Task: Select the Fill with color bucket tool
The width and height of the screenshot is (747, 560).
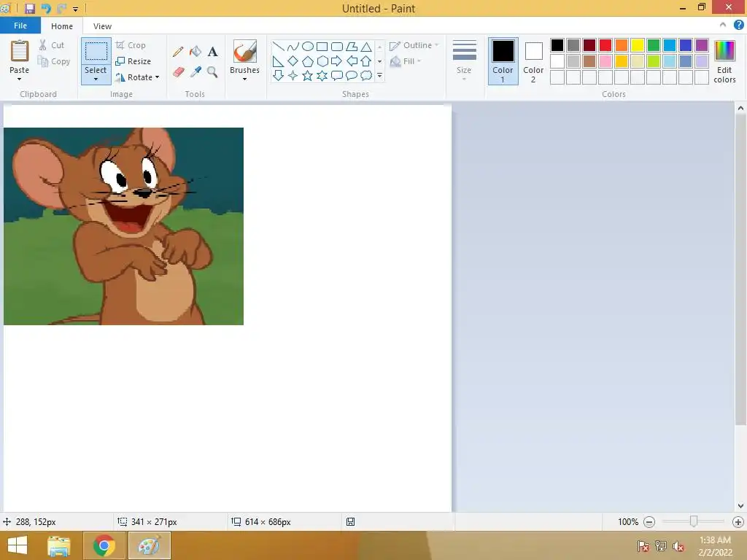Action: [196, 52]
